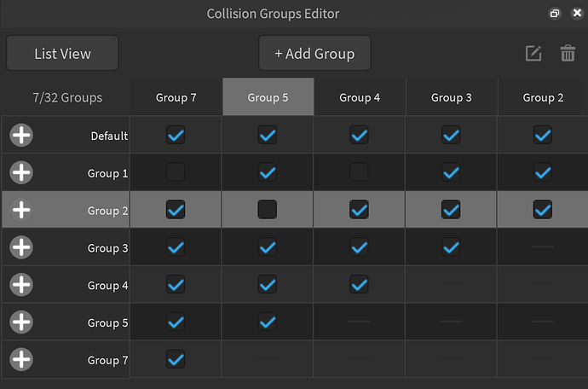
Task: Uncheck Default row, Group 7 column
Action: (176, 135)
